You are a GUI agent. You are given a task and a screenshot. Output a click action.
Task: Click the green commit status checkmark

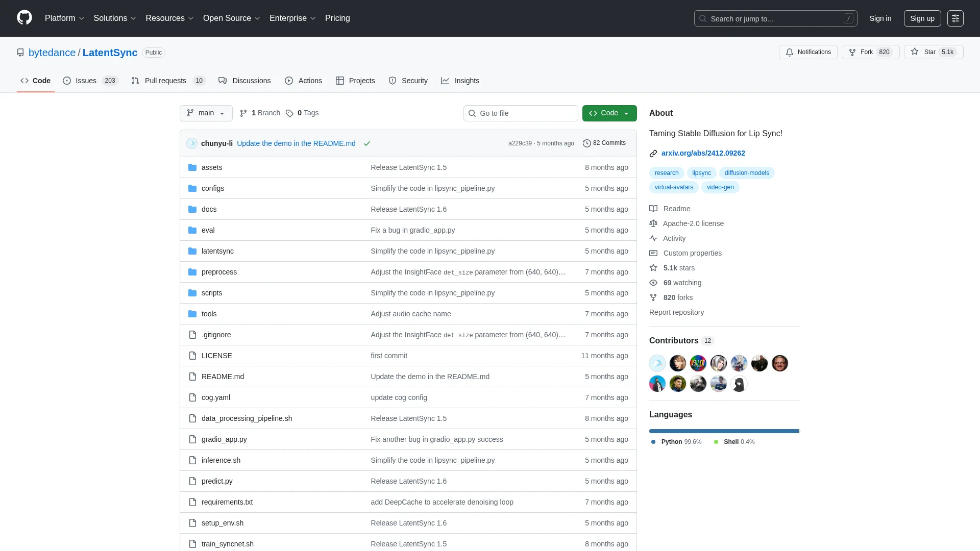point(366,143)
